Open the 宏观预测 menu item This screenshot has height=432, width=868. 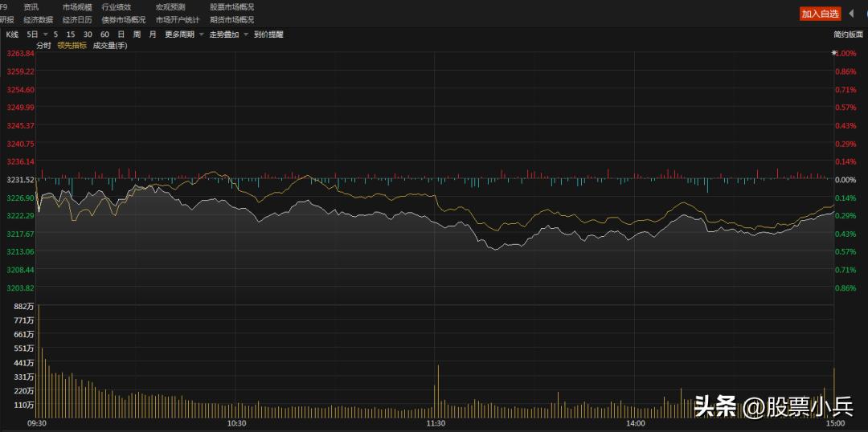[170, 7]
